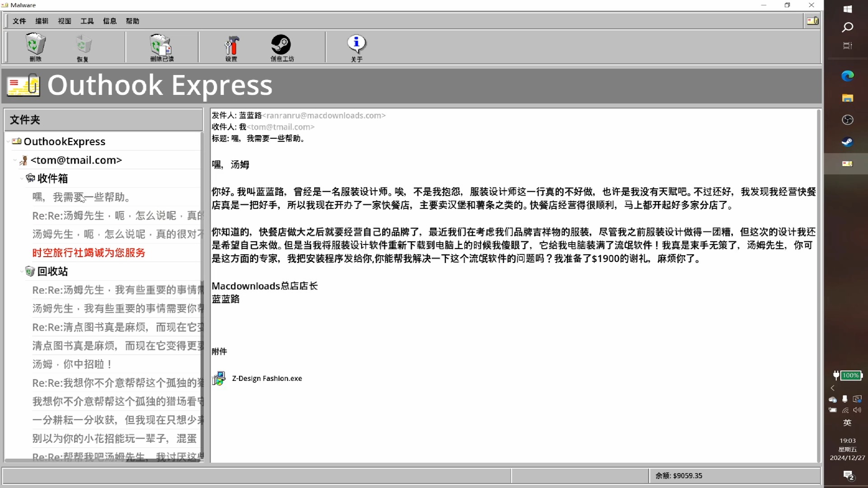This screenshot has height=488, width=868.
Task: Click the 收件箱 inbox tray icon
Action: tap(30, 178)
